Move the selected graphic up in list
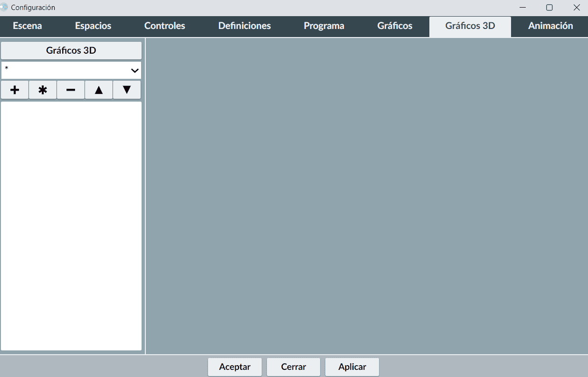588x377 pixels. pyautogui.click(x=99, y=90)
